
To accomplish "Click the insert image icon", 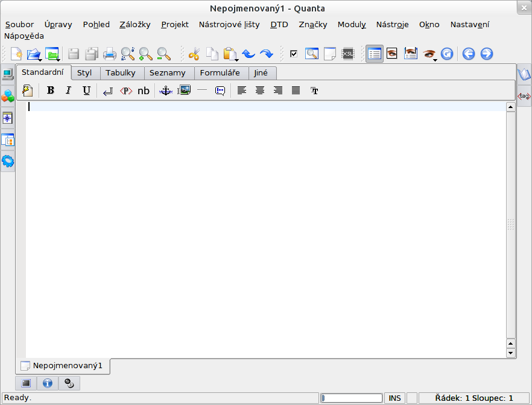I will click(x=184, y=91).
